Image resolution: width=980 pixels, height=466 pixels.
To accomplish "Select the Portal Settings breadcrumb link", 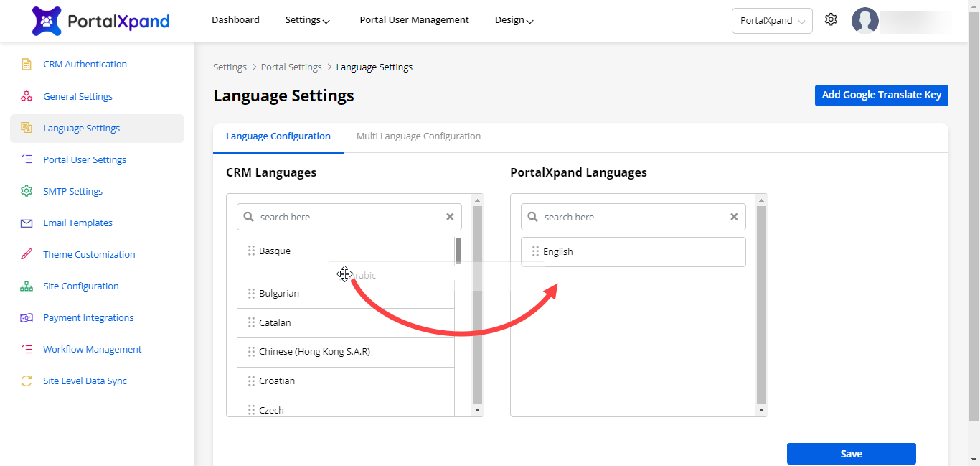I will (291, 67).
